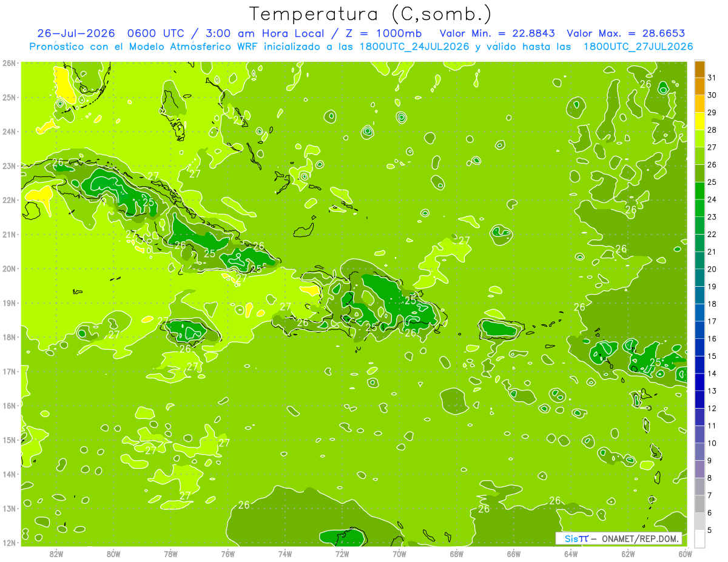The height and width of the screenshot is (562, 728).
Task: Click the dark orange colorbar swatch above 31
Action: click(699, 70)
